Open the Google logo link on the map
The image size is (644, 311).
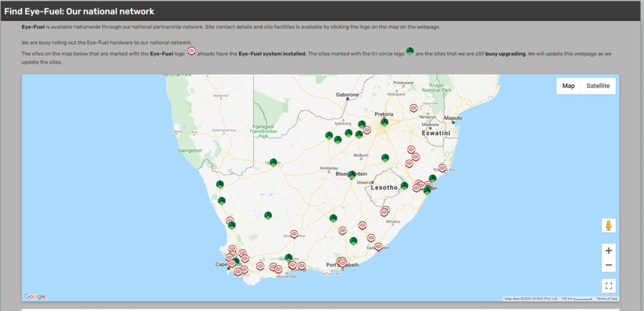(35, 296)
